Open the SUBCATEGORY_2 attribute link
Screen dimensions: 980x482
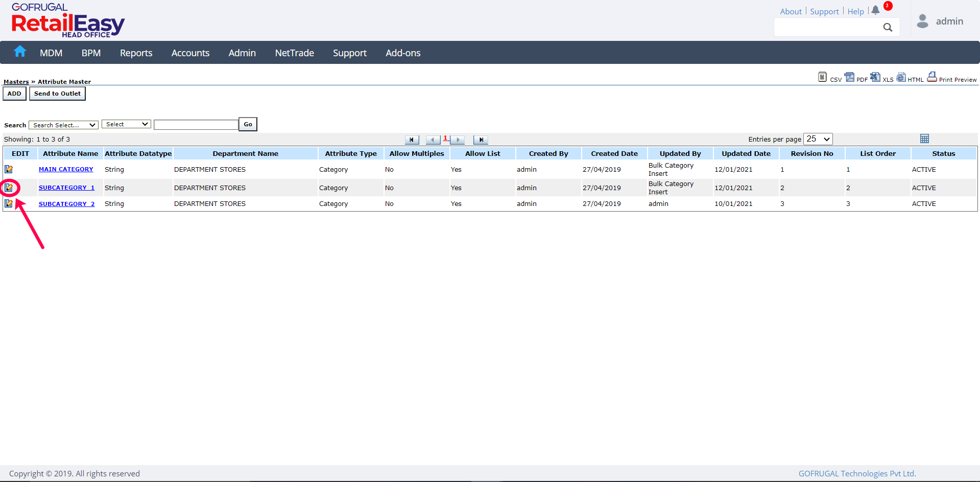66,203
